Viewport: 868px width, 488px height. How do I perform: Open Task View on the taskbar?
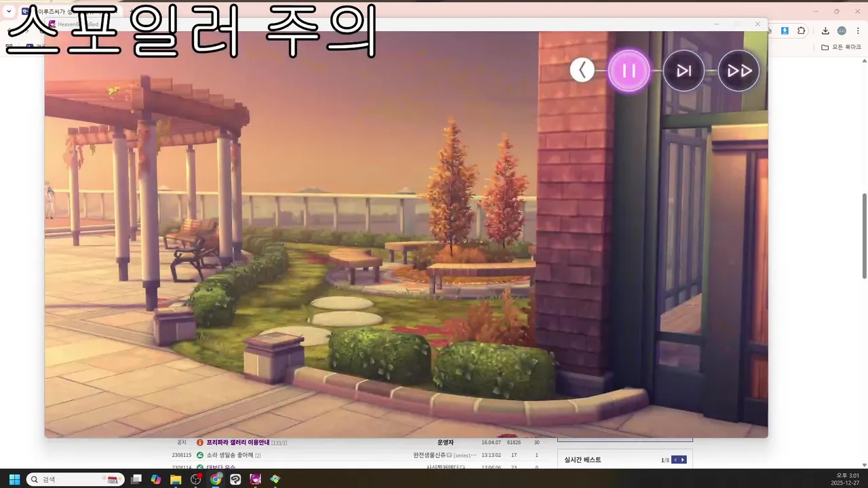click(136, 479)
